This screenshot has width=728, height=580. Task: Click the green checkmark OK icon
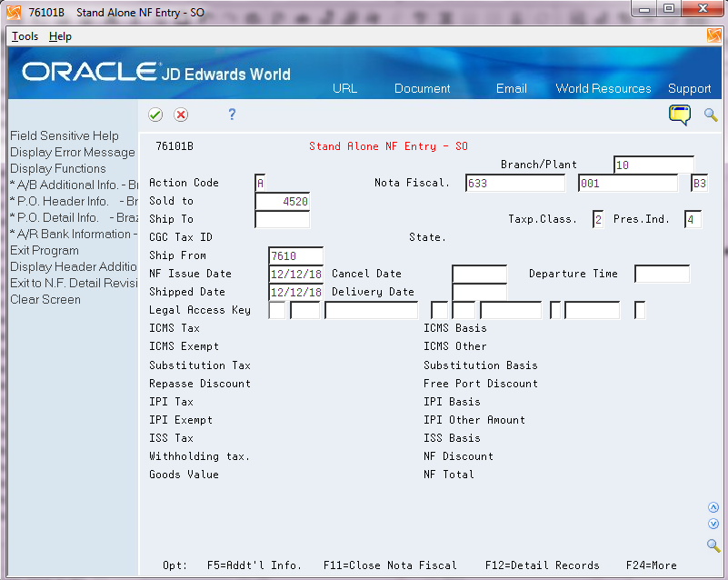[155, 115]
